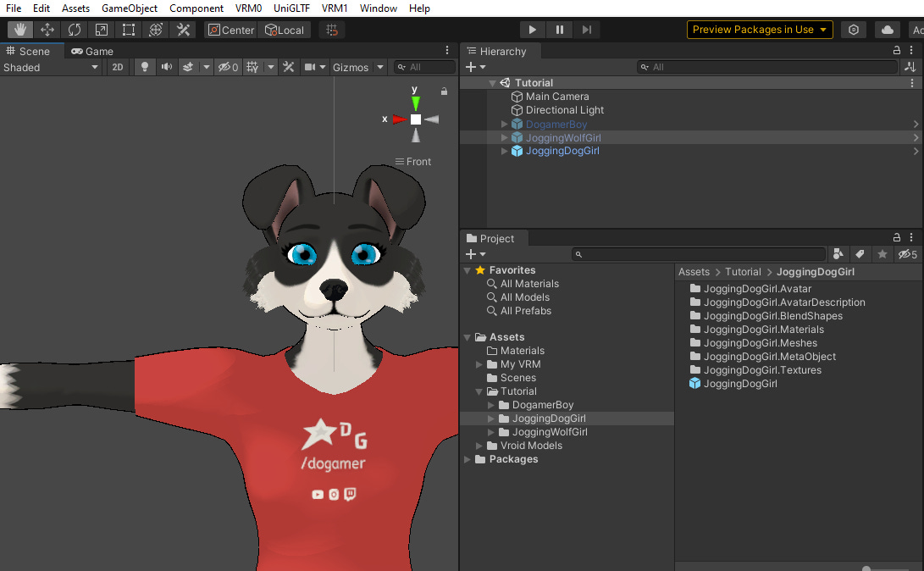
Task: Open scene effects dropdown arrow
Action: click(x=207, y=67)
